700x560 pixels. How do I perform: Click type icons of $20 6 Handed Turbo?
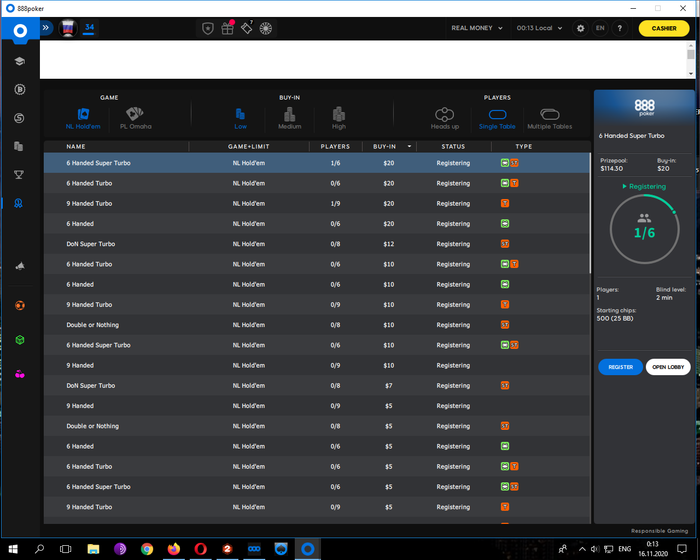pos(509,183)
